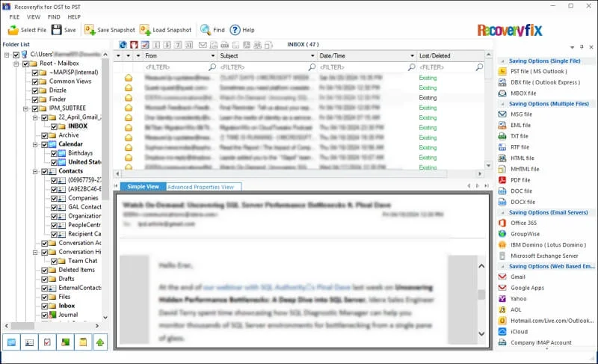This screenshot has height=364, width=598.
Task: Open Help via the question-mark icon
Action: (x=235, y=30)
